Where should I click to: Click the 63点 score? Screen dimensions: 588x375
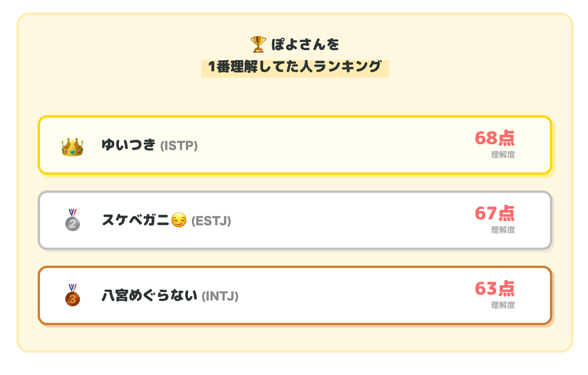tap(495, 288)
